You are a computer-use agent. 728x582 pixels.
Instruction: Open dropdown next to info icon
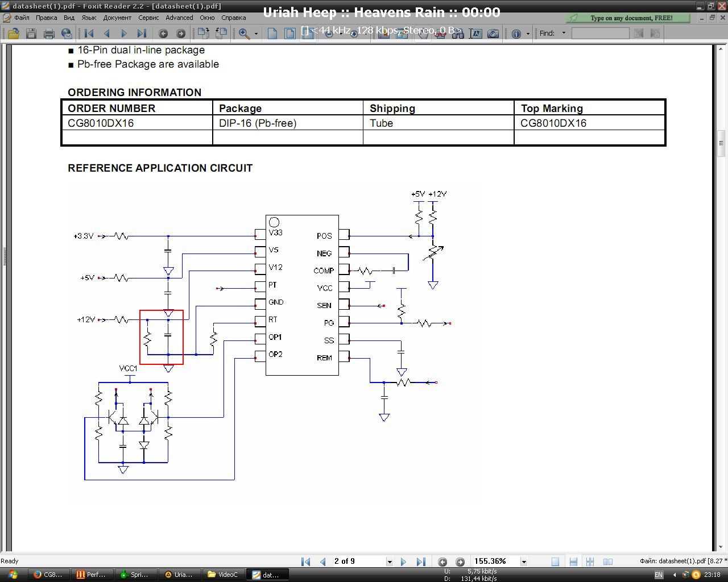[x=528, y=34]
